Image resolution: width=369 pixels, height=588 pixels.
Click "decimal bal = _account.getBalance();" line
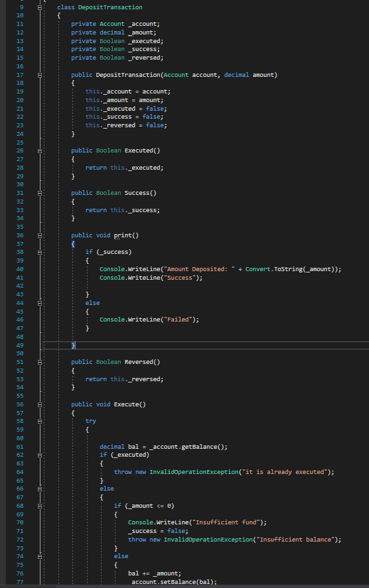pyautogui.click(x=164, y=447)
